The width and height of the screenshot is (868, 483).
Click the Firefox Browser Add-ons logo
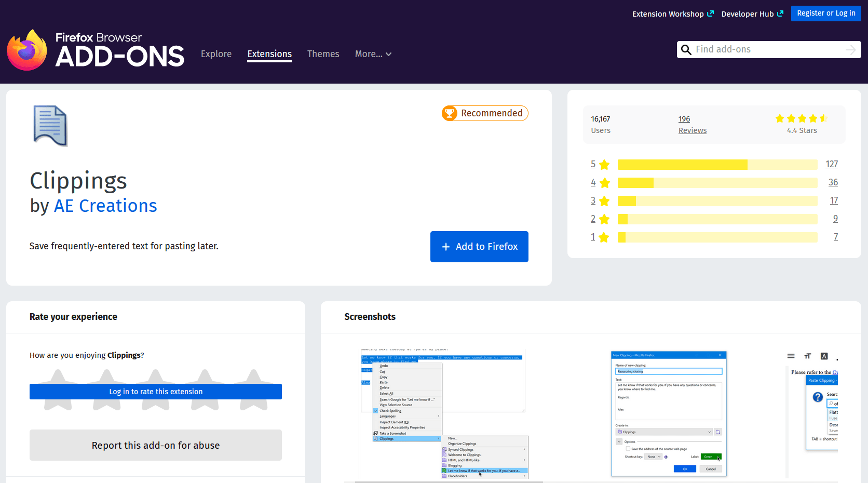(96, 50)
